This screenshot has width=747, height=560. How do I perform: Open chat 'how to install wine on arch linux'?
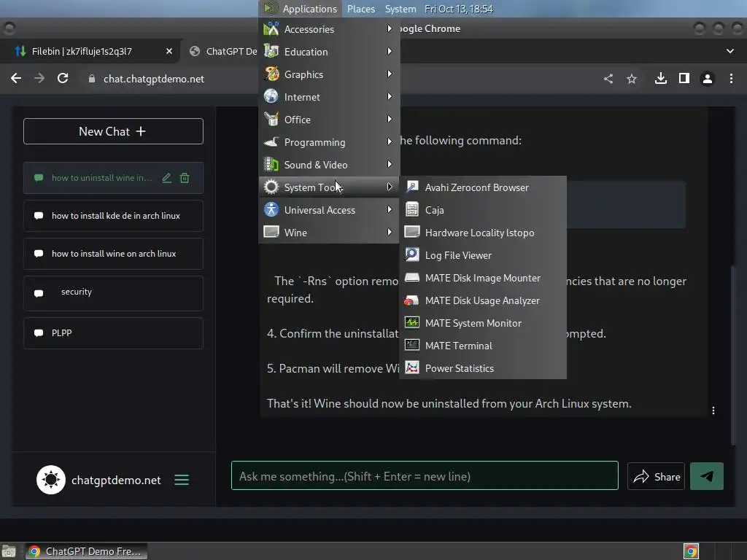(x=113, y=254)
